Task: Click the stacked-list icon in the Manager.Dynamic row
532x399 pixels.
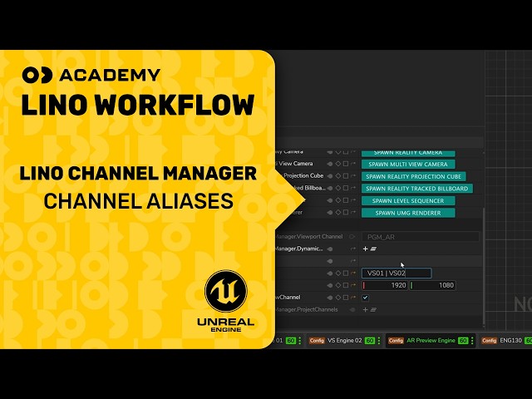Action: pos(373,249)
